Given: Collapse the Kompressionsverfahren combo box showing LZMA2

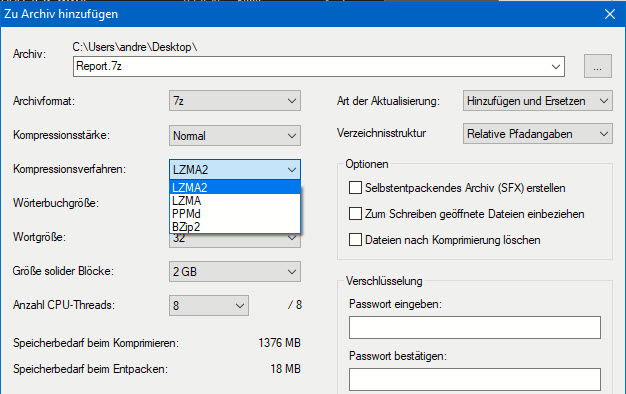Looking at the screenshot, I should pos(235,170).
